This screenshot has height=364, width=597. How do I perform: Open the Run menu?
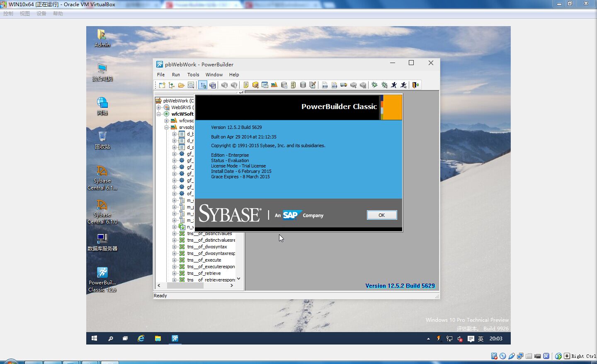coord(176,75)
